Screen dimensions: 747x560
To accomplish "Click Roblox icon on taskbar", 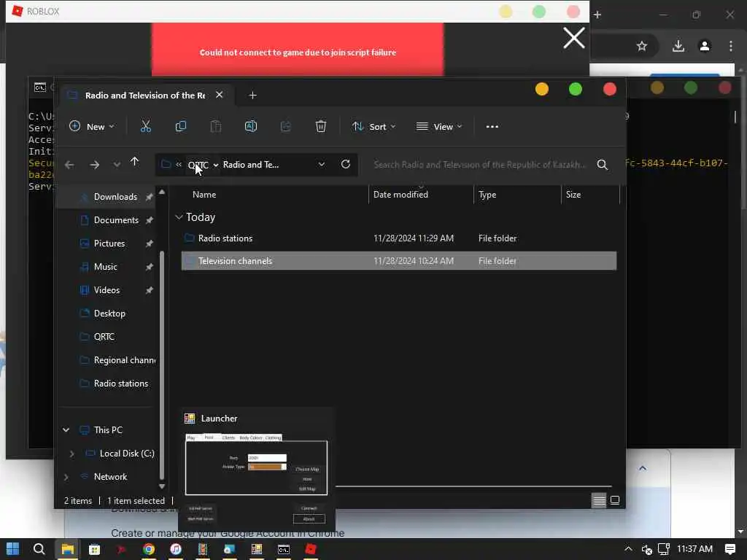I will click(x=311, y=549).
